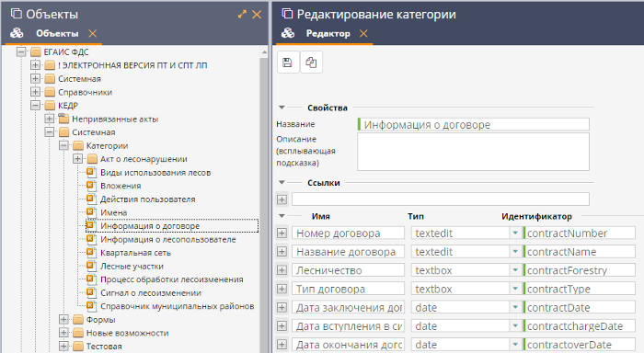644x353 pixels.
Task: Close the Объекты tab
Action: click(x=93, y=33)
